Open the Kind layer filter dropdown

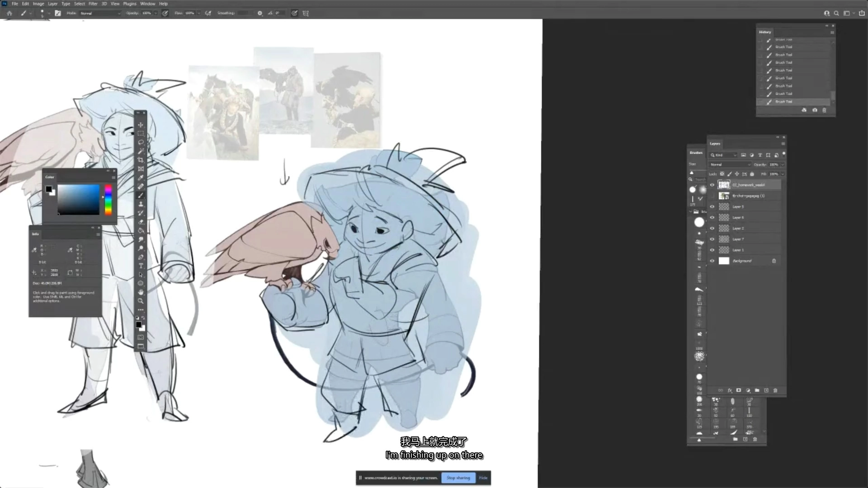(x=723, y=155)
